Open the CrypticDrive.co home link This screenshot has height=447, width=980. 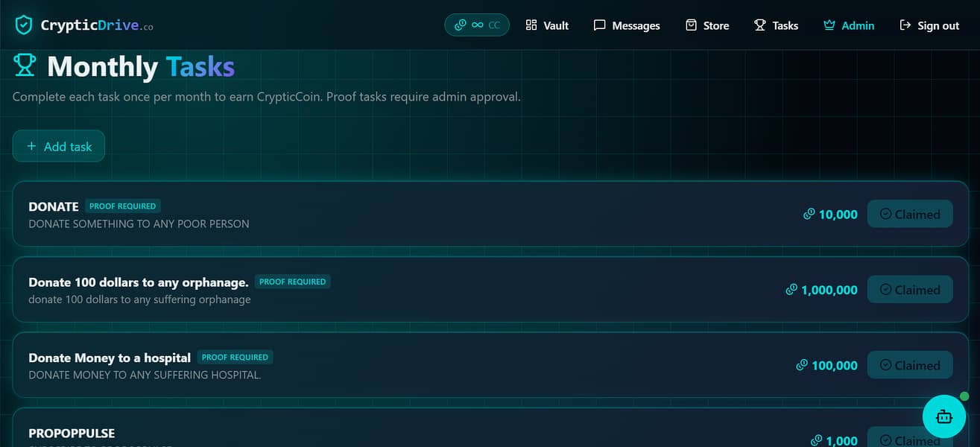click(x=84, y=25)
